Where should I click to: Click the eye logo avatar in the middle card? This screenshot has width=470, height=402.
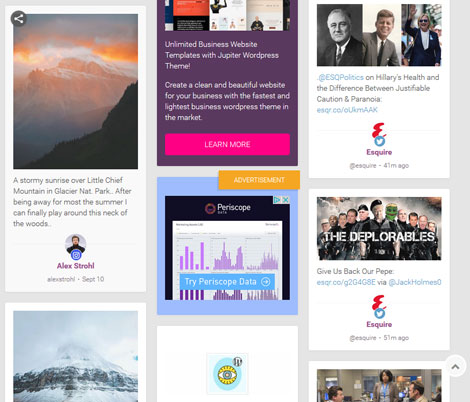pos(227,374)
